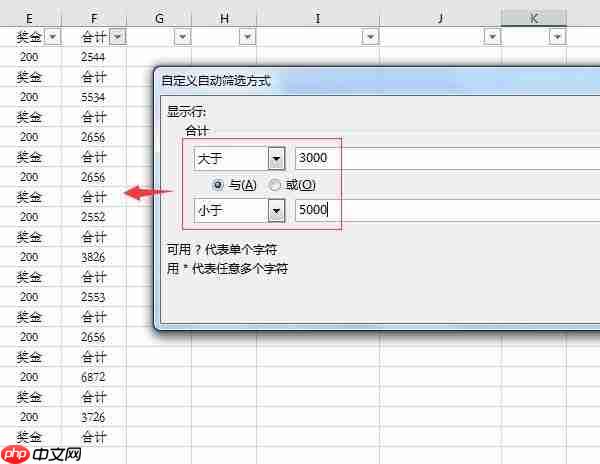Select column J header
Viewport: 600px width, 464px height.
point(440,18)
